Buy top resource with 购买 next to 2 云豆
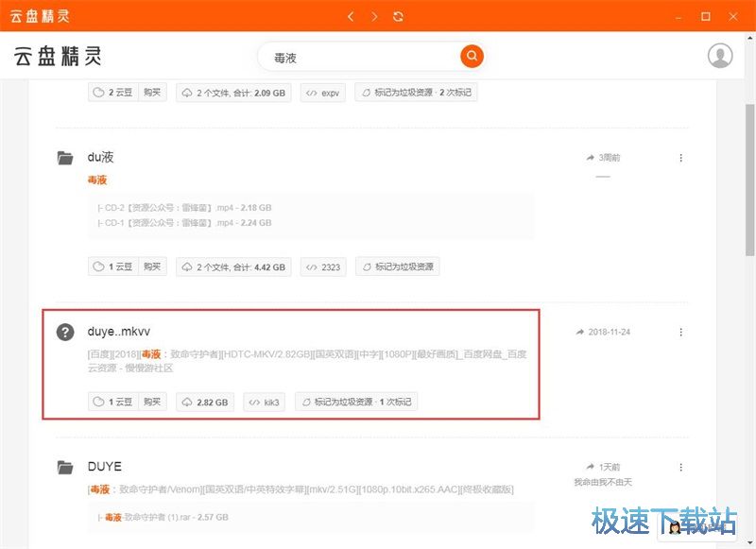The height and width of the screenshot is (549, 756). (x=152, y=92)
